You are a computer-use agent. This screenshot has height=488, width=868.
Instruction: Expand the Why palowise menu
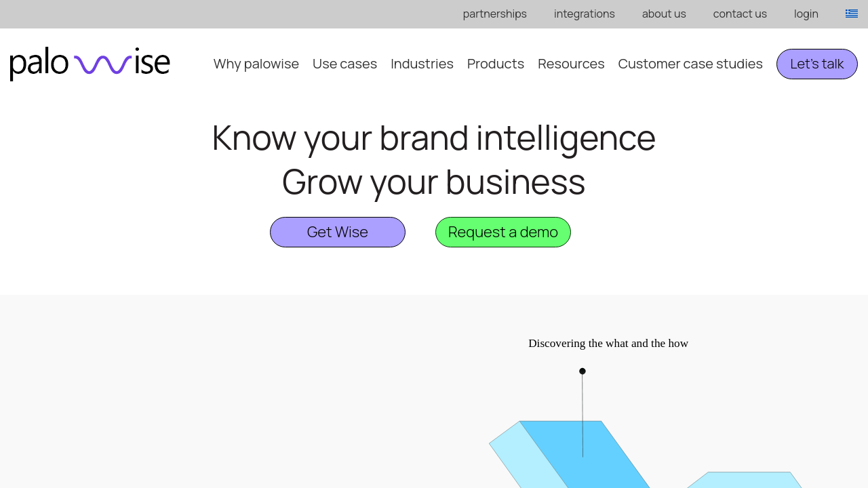point(256,64)
